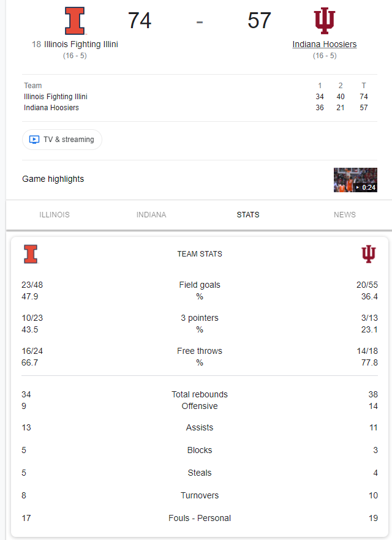Switch to the INDIANA tab
The width and height of the screenshot is (392, 540).
pos(151,215)
